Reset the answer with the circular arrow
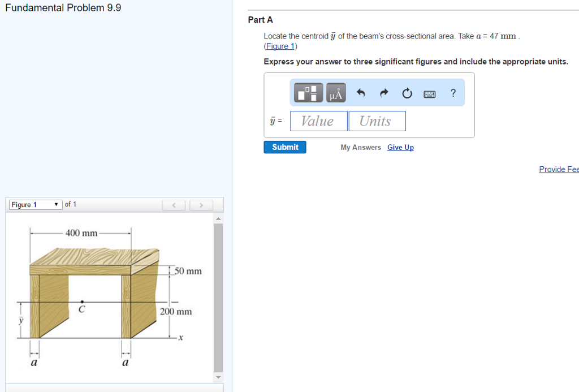 point(407,93)
